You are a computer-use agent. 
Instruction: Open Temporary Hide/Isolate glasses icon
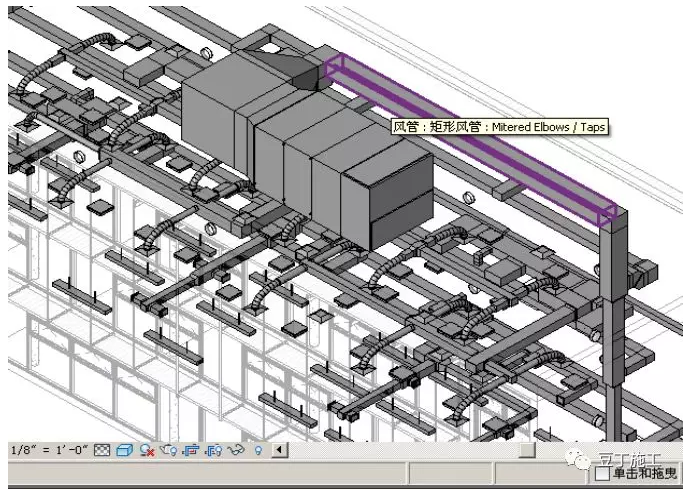pos(237,450)
